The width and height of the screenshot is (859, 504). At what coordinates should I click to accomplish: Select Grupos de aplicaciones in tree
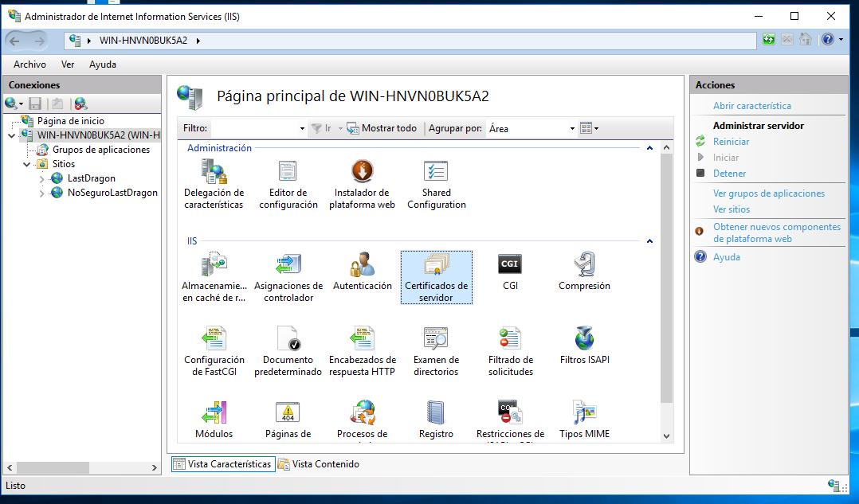click(101, 150)
